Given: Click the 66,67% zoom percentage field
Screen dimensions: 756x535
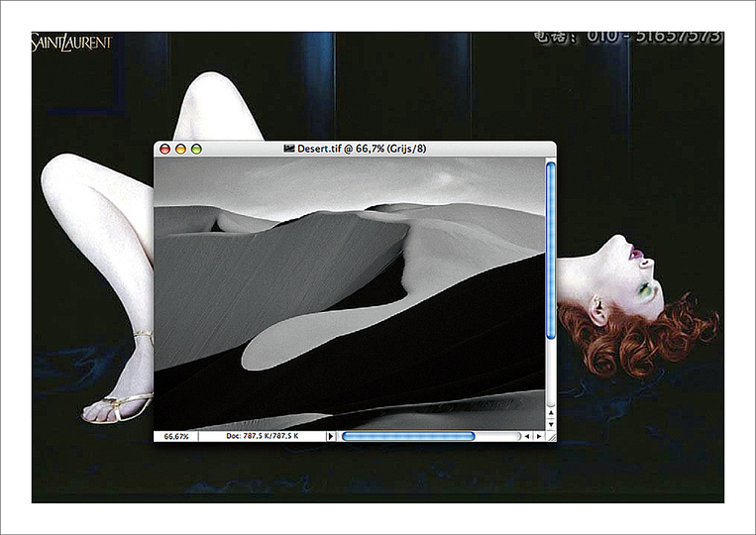Looking at the screenshot, I should [x=176, y=436].
